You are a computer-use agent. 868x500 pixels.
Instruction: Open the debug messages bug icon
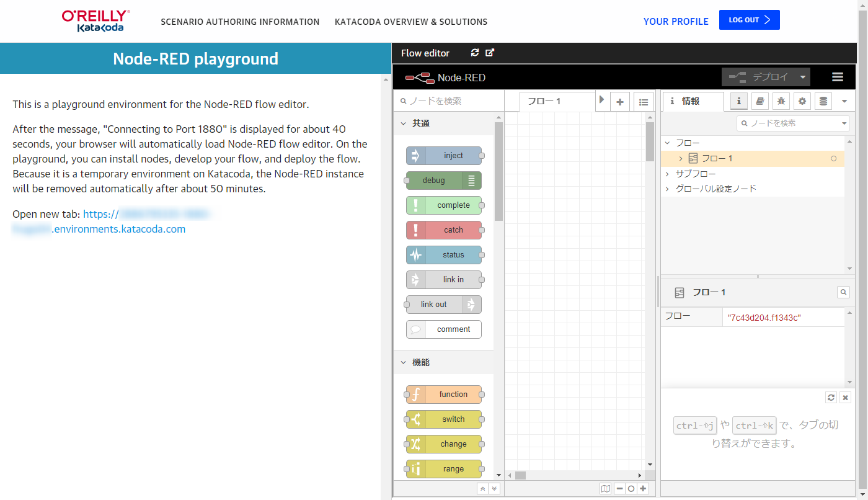(781, 101)
